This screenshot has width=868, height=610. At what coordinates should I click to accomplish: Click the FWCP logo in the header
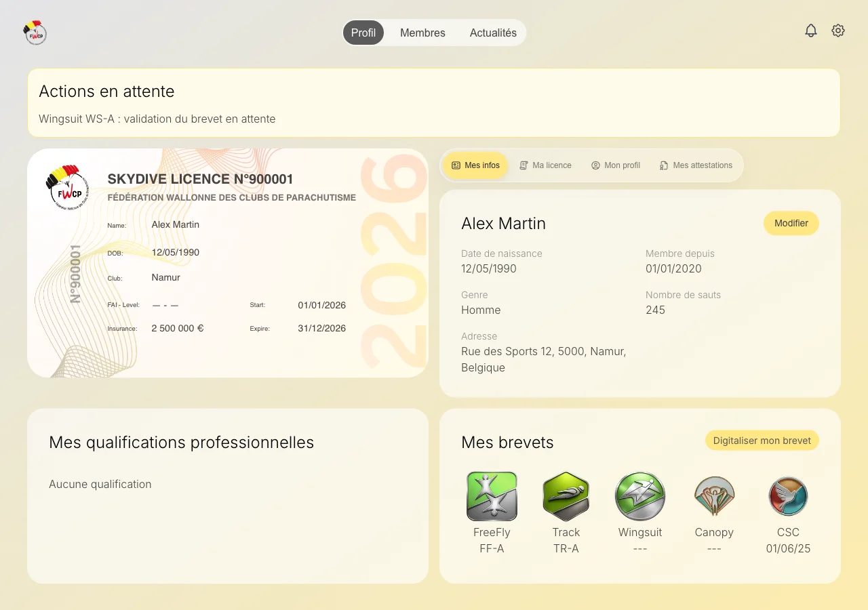pos(35,32)
